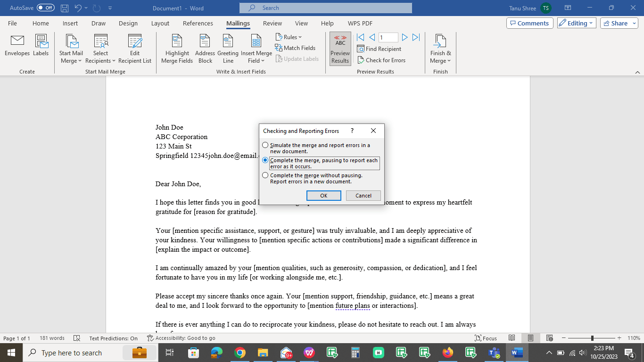The width and height of the screenshot is (644, 362).
Task: Open the Greeting Line tool
Action: pyautogui.click(x=228, y=49)
